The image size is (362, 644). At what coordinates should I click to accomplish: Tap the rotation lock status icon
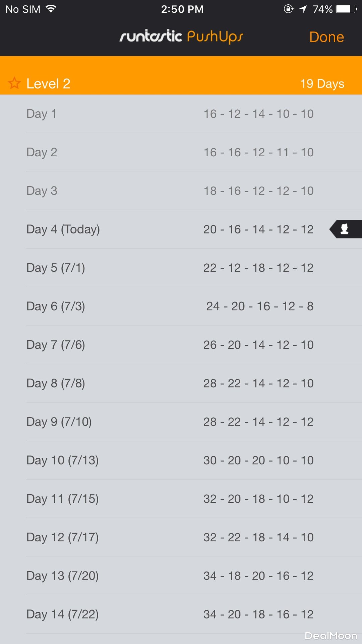point(288,9)
